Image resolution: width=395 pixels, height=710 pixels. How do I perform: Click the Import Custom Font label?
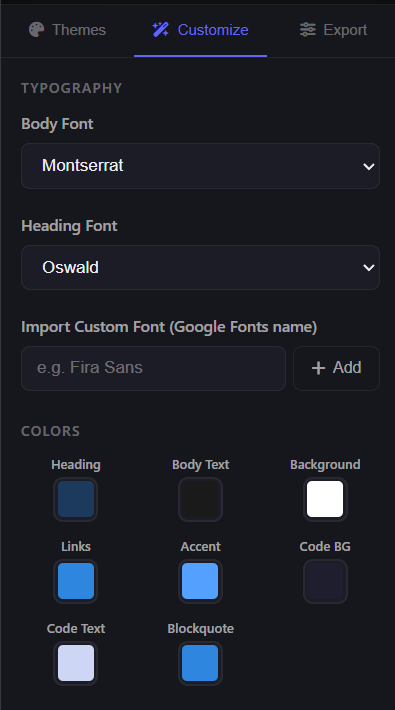coord(169,327)
